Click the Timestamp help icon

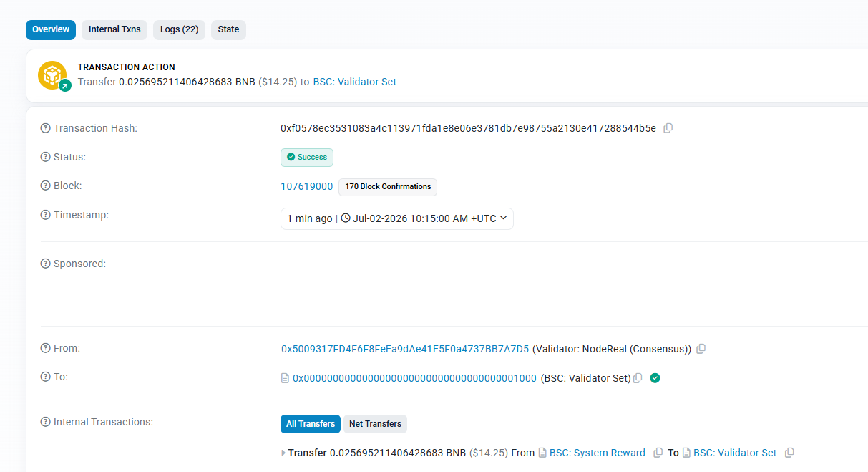tap(46, 215)
